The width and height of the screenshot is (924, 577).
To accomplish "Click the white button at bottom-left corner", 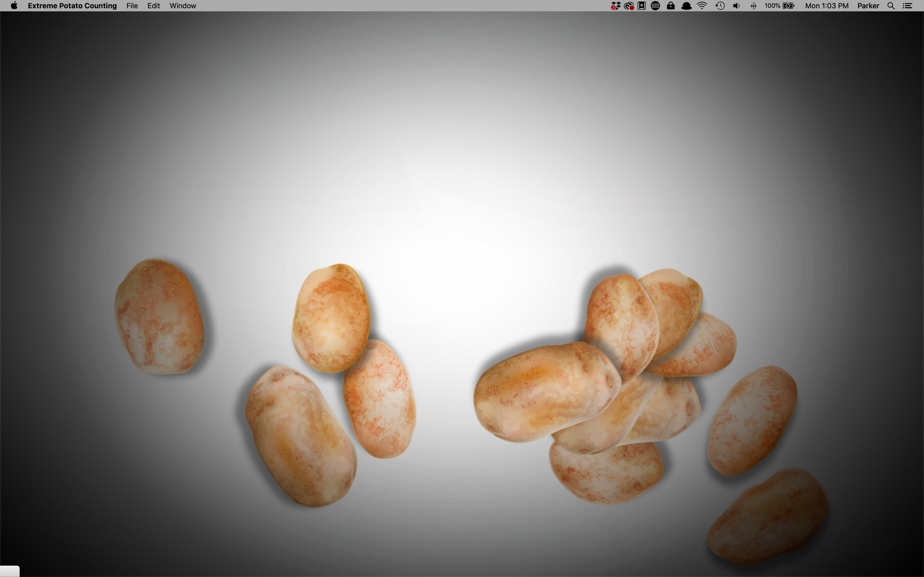I will 9,571.
